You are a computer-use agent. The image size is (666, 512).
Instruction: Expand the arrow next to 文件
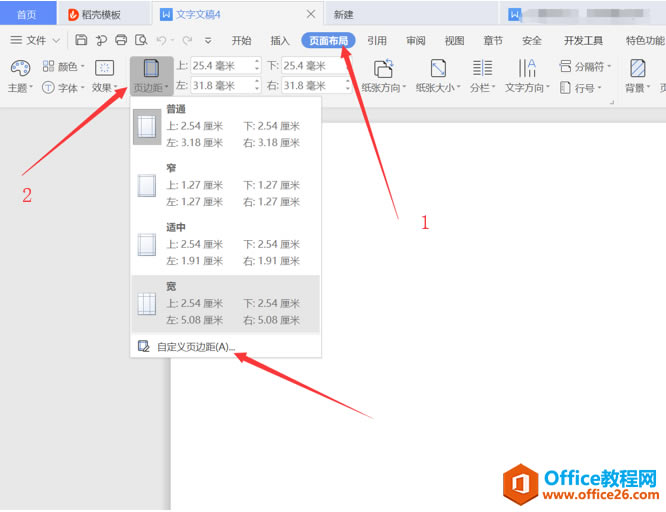tap(56, 41)
